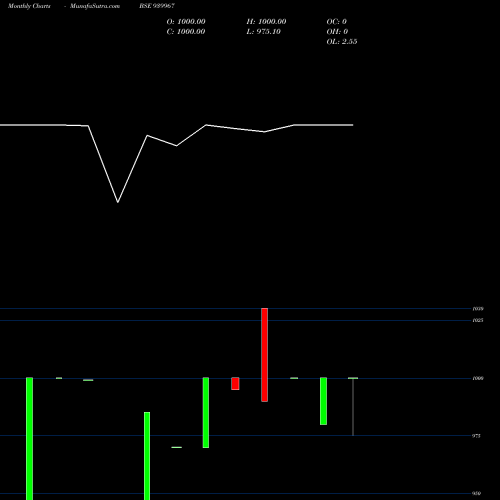Click the 'OL: 2.55' reading

342,42
